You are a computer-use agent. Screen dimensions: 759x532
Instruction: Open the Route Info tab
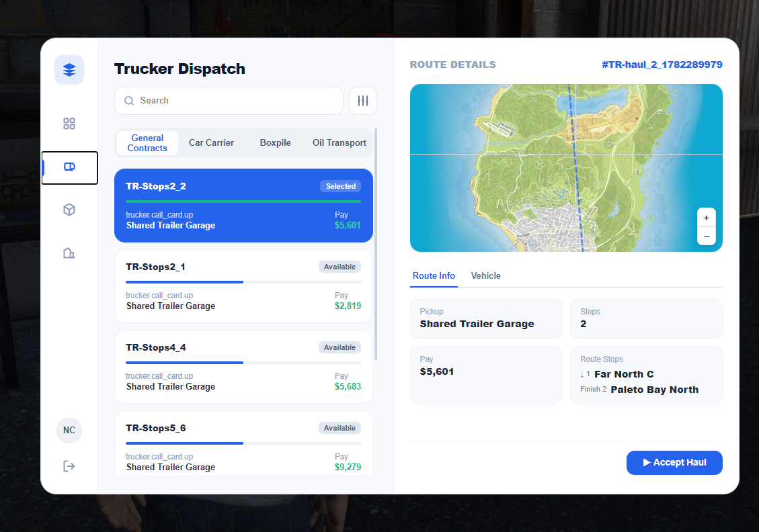point(434,275)
